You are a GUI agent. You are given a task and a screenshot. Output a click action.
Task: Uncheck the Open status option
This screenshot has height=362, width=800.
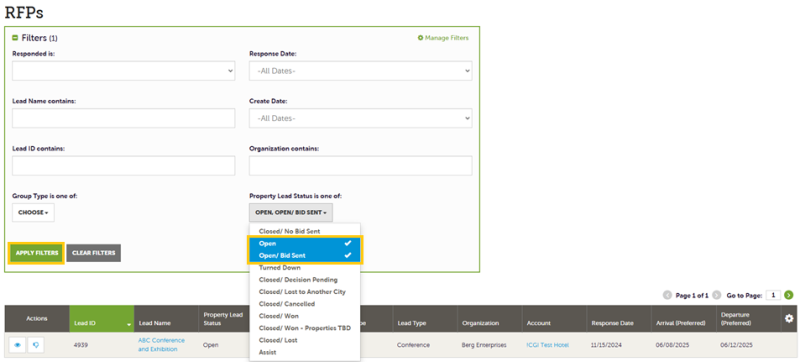[305, 243]
